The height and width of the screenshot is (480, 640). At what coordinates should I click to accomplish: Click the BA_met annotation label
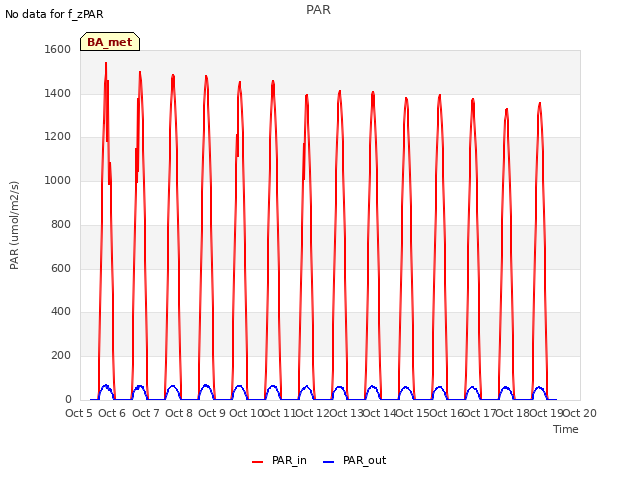[x=110, y=42]
